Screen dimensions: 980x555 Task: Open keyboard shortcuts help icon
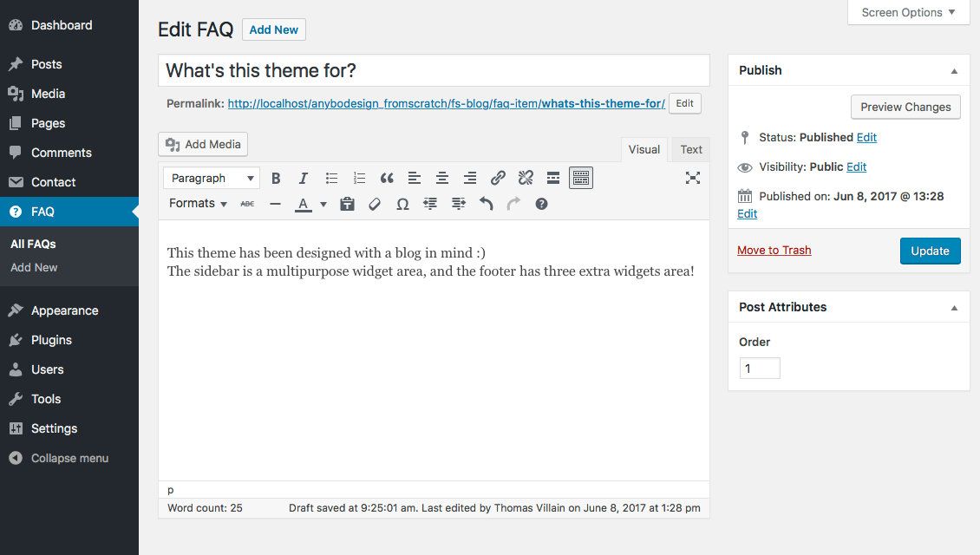[541, 204]
